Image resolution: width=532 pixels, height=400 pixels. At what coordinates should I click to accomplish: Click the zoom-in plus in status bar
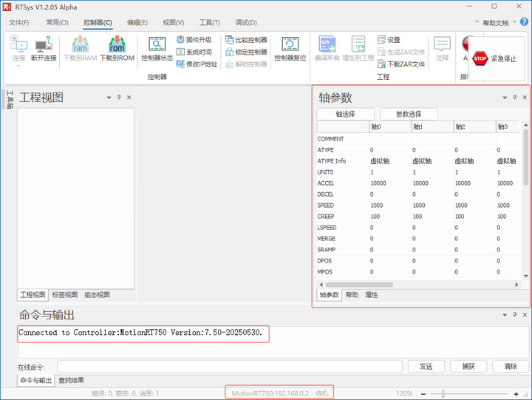516,394
